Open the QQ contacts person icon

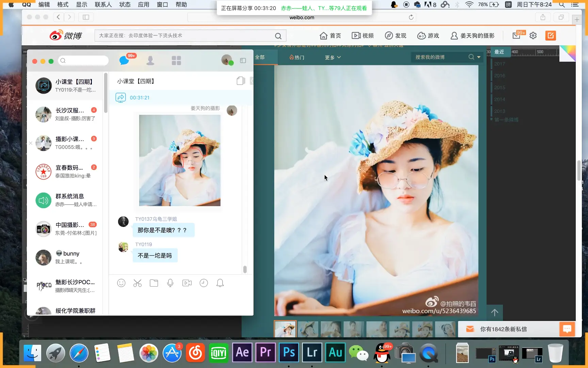150,61
